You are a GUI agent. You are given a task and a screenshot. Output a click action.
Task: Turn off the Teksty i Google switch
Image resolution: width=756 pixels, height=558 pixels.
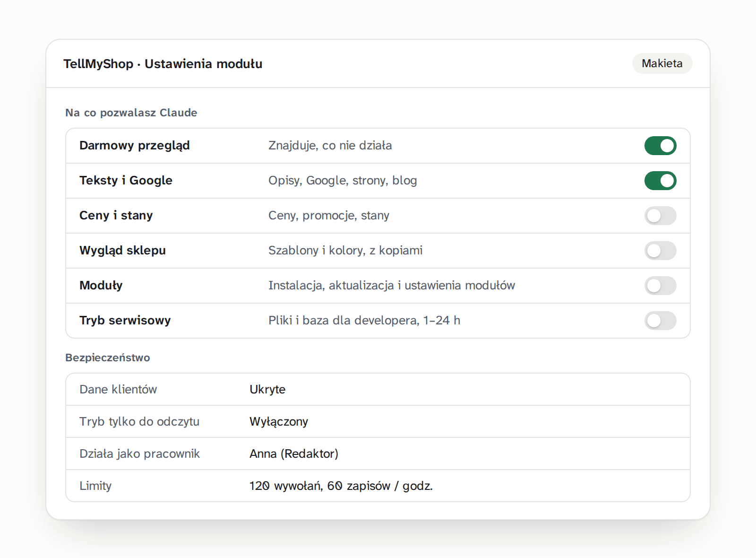(x=660, y=181)
